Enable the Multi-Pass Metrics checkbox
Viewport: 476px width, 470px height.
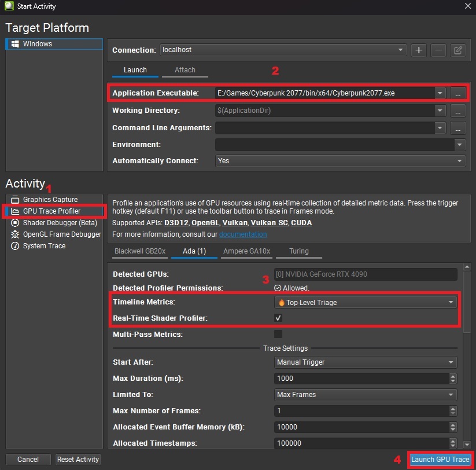[x=278, y=334]
